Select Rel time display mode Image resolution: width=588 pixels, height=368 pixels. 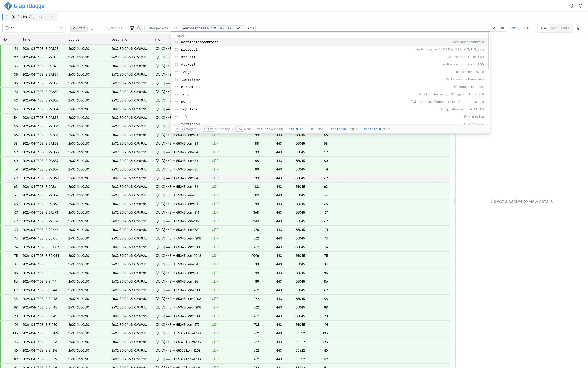pos(554,28)
